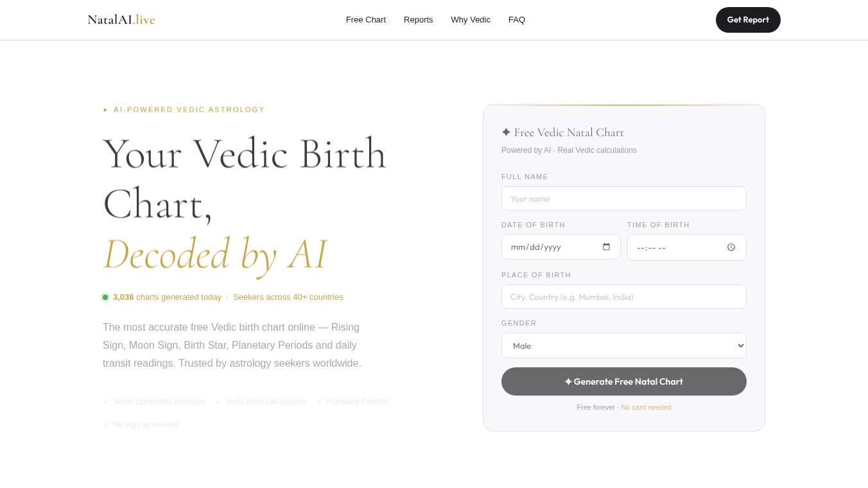Click checkmark beside Swiss Ephemeris precision
Viewport: 868px width, 488px height.
(x=107, y=401)
